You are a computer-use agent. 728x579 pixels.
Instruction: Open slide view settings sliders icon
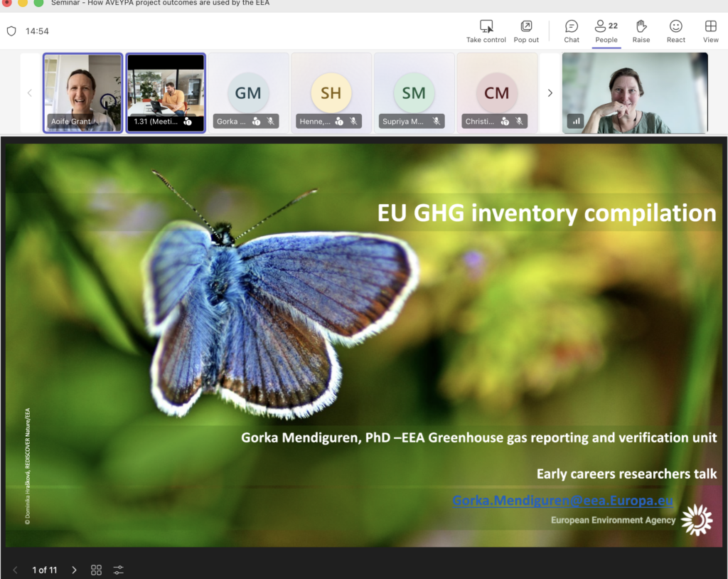point(119,570)
